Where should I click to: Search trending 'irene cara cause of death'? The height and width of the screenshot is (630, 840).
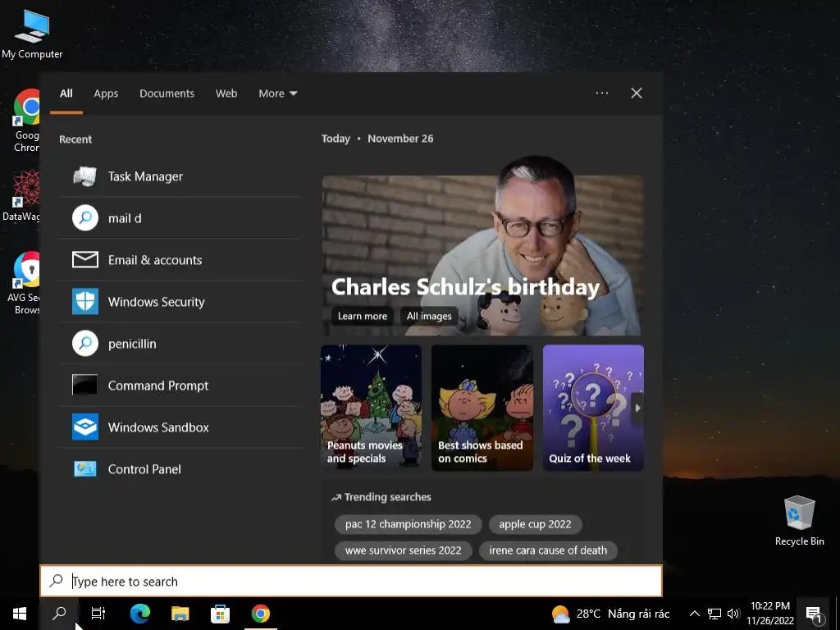point(548,550)
